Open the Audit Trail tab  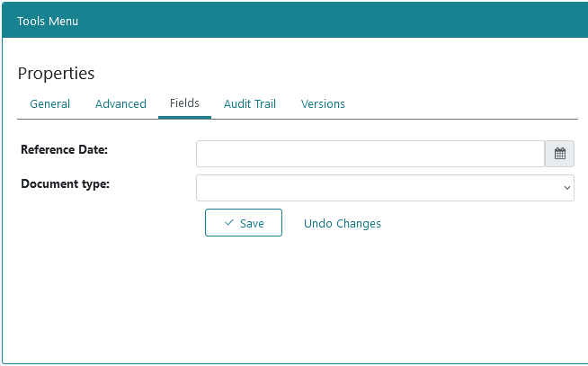pos(250,104)
